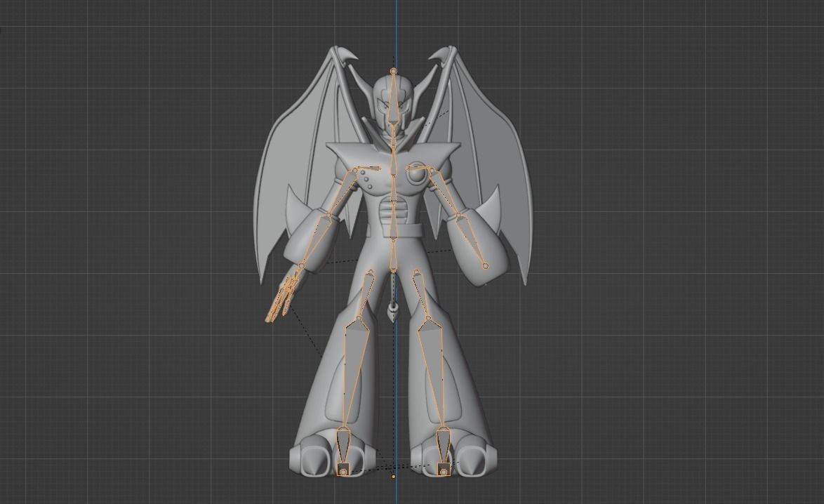Select the short pelvis bone below the belt

[x=393, y=256]
